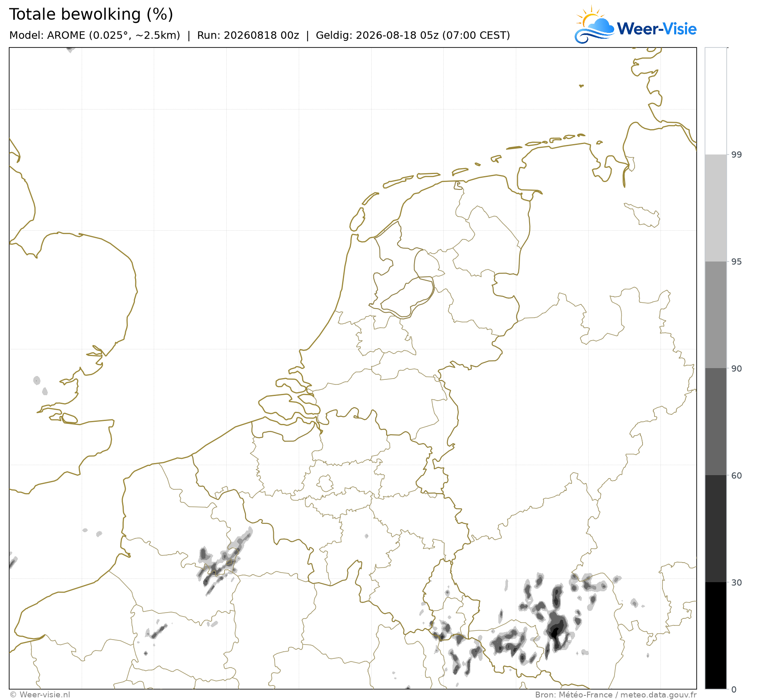Select the dark gray 30-60 colorbar segment
760x700 pixels.
(715, 528)
